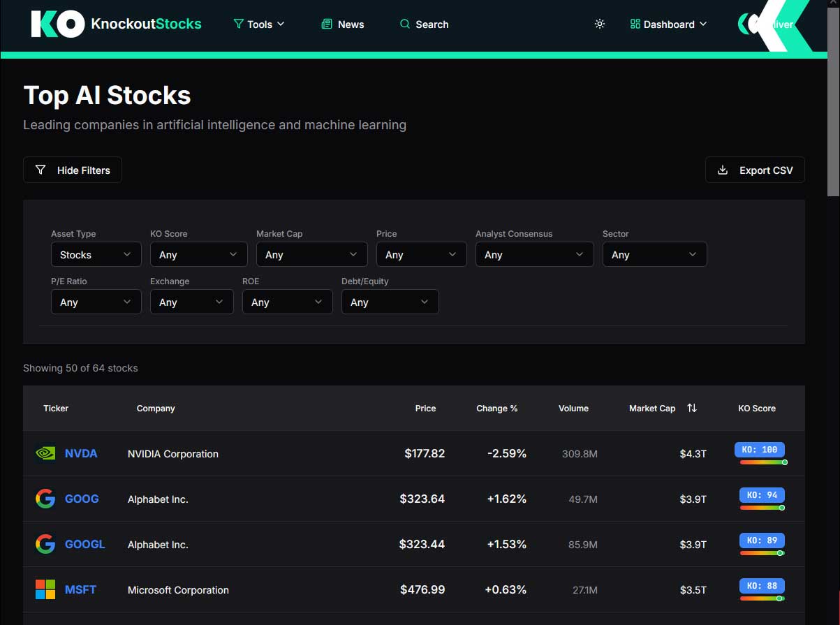Image resolution: width=840 pixels, height=625 pixels.
Task: Click the Microsoft logo beside MSFT
Action: tap(45, 589)
